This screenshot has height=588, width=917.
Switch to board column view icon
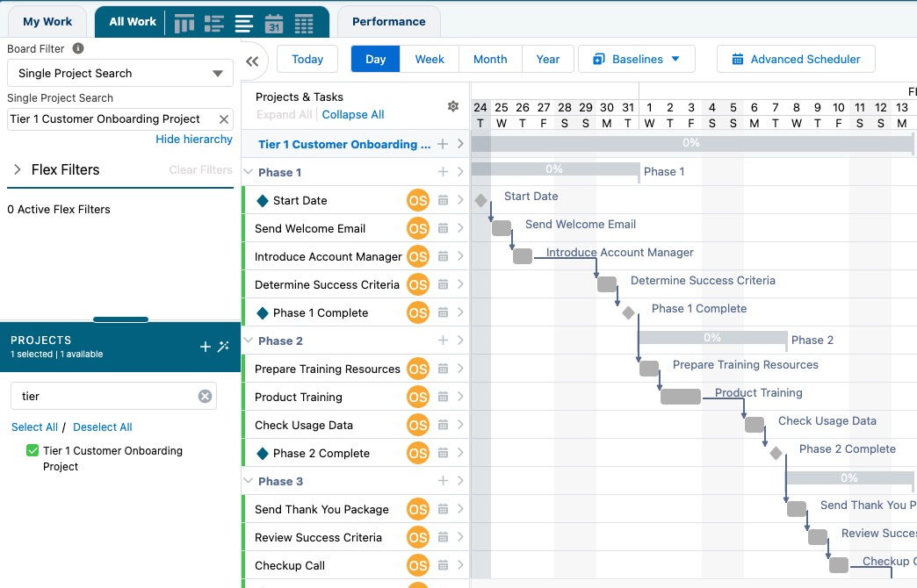184,24
